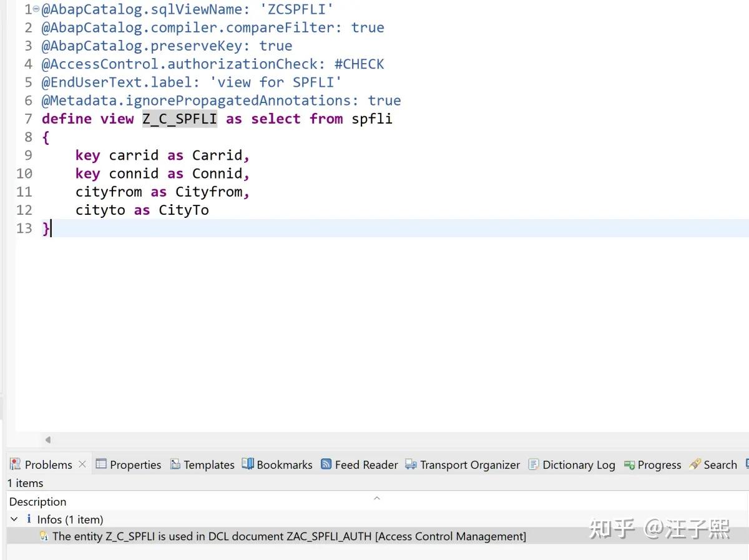Click the #CHECK authorization value

coord(360,64)
